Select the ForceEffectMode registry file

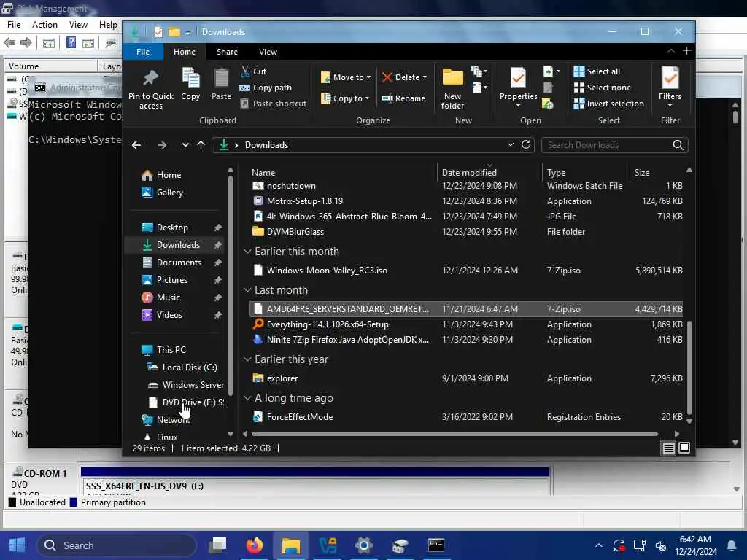point(466,417)
